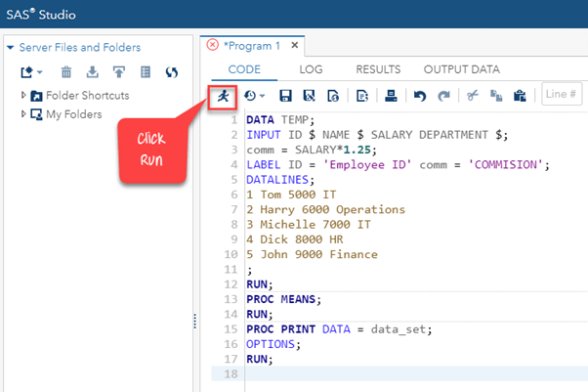Open the OUTPUT DATA tab
Image resolution: width=588 pixels, height=392 pixels.
(461, 69)
